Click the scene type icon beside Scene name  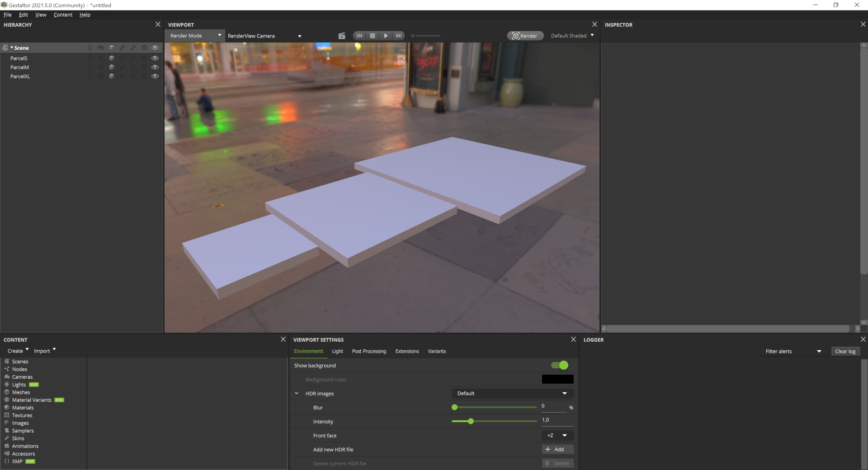tap(5, 47)
